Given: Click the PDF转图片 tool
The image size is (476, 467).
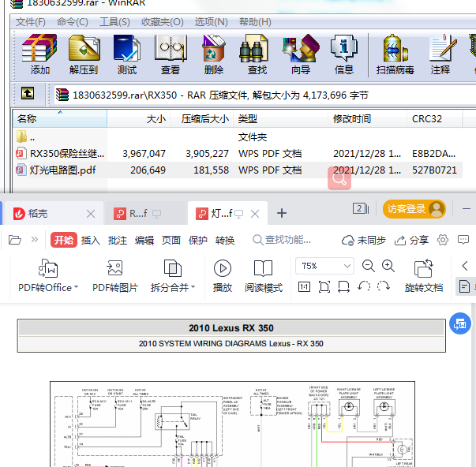Looking at the screenshot, I should click(x=115, y=275).
